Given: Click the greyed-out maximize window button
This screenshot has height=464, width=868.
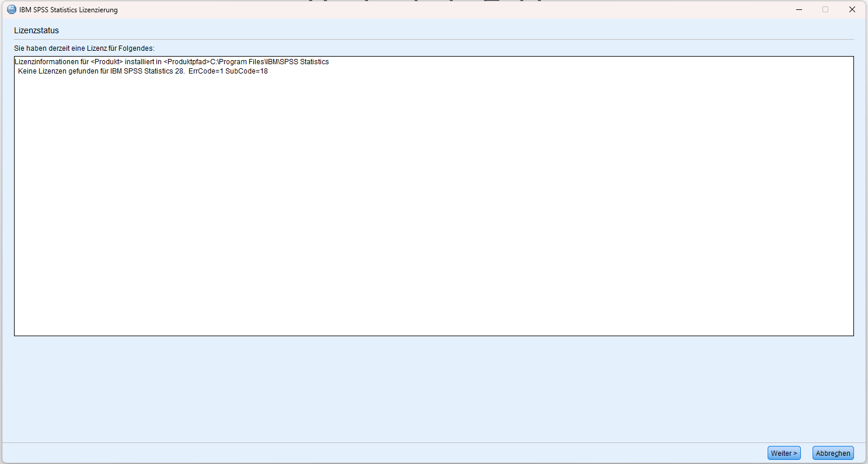Looking at the screenshot, I should tap(825, 10).
